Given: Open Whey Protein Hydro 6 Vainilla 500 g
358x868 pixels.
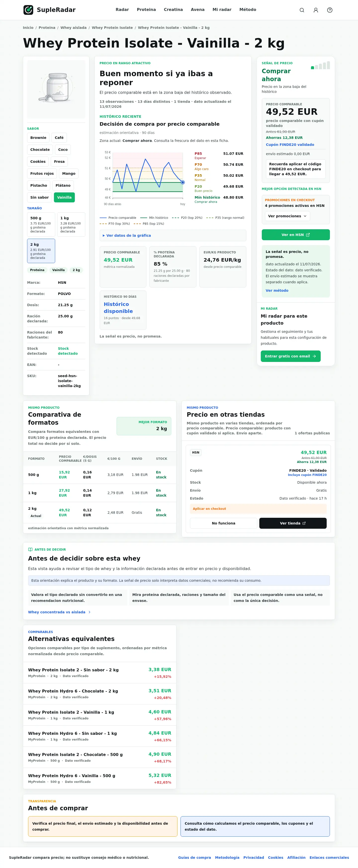Looking at the screenshot, I should pos(100,779).
